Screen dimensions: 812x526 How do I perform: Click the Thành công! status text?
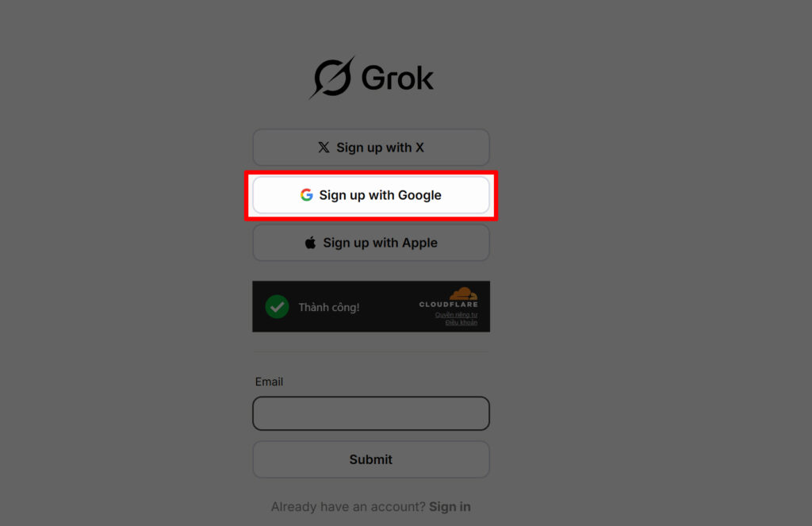point(329,307)
